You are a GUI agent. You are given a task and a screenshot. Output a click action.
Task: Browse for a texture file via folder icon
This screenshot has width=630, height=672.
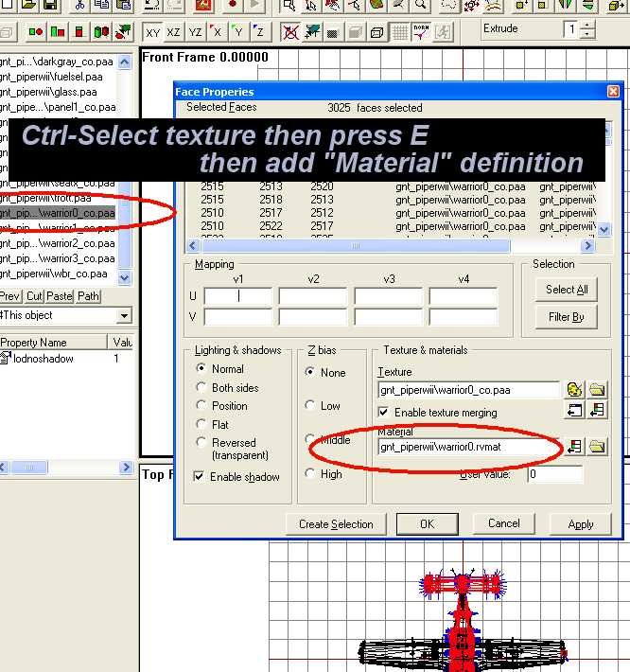[x=597, y=389]
